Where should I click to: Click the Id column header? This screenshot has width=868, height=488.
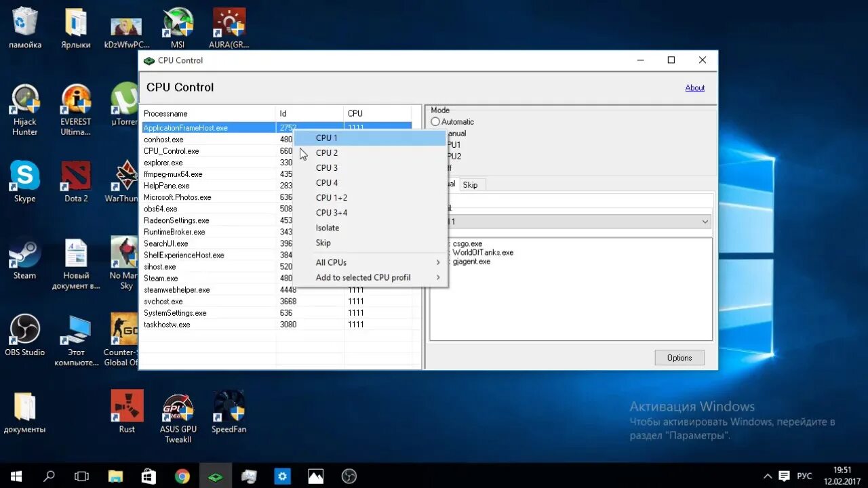310,113
